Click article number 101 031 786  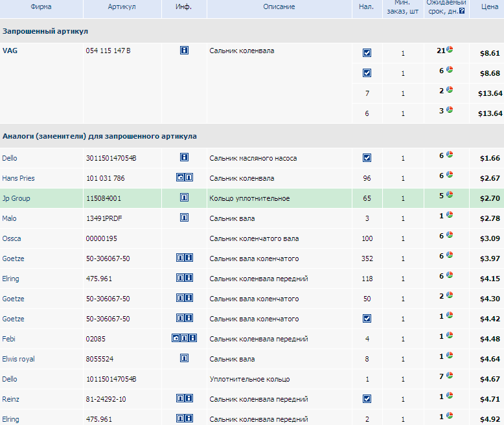click(x=105, y=178)
